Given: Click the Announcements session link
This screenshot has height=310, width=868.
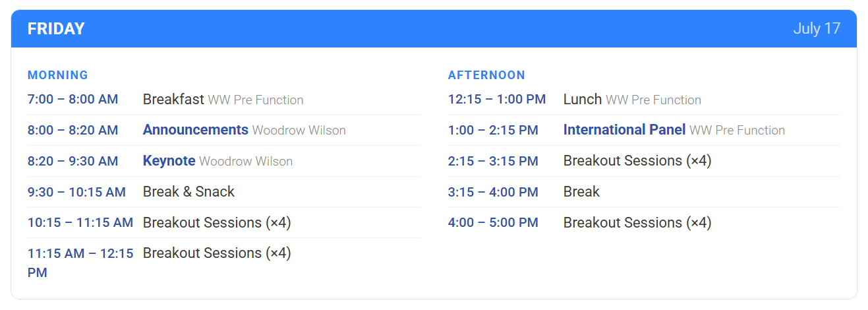Looking at the screenshot, I should [195, 130].
